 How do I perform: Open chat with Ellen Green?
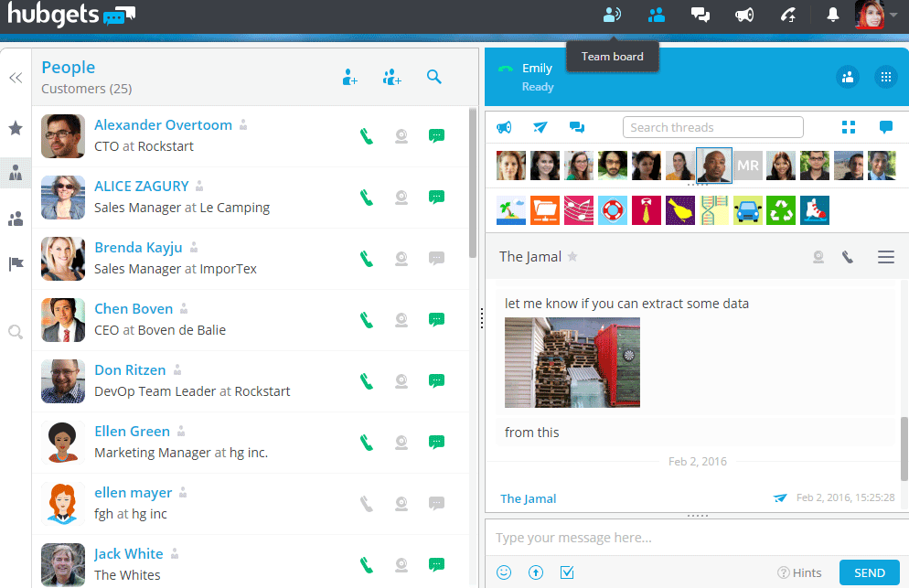tap(436, 443)
